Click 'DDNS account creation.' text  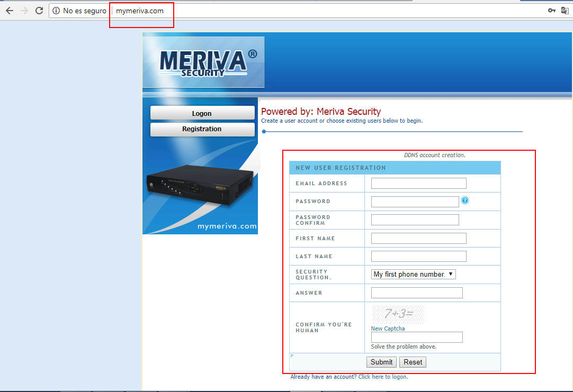point(434,155)
